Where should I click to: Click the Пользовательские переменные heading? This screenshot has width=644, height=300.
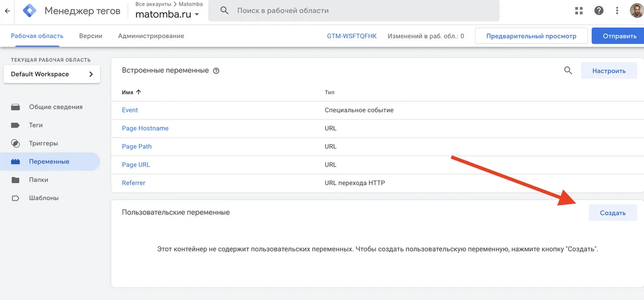pos(176,213)
